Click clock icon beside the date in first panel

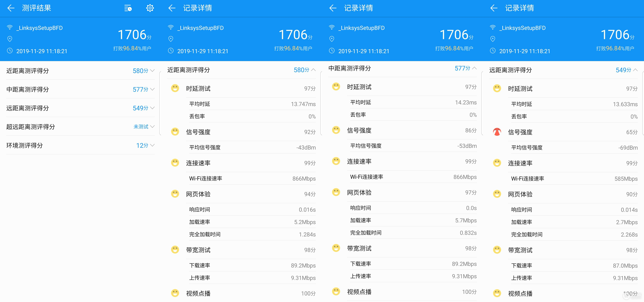click(x=10, y=51)
